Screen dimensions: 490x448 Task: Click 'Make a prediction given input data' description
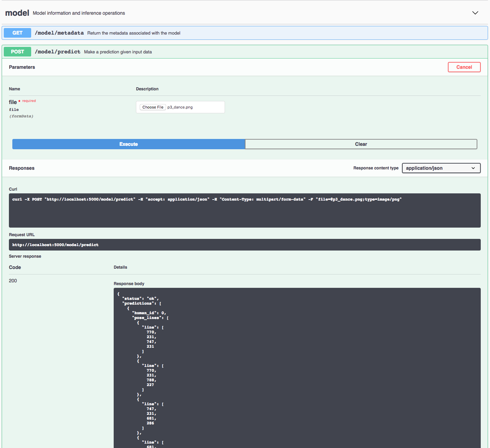(118, 52)
